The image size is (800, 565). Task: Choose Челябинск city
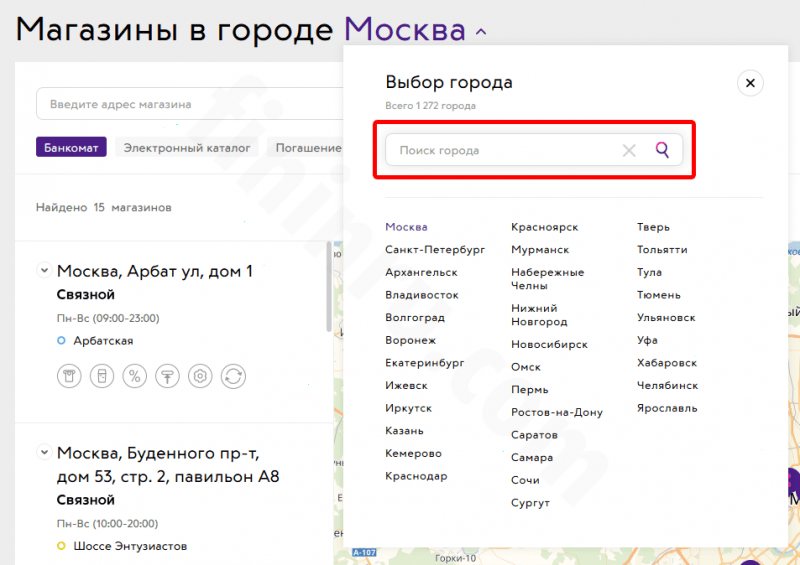pyautogui.click(x=667, y=385)
